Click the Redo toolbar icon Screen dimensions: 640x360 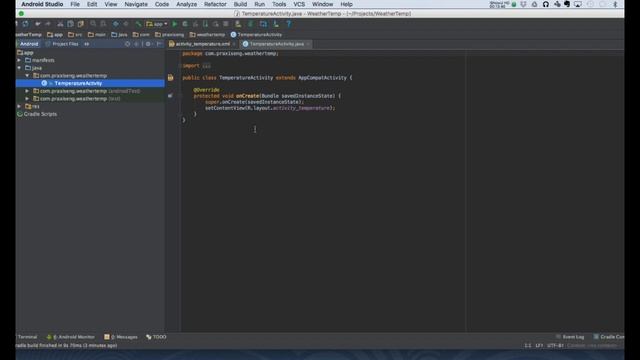(48, 24)
